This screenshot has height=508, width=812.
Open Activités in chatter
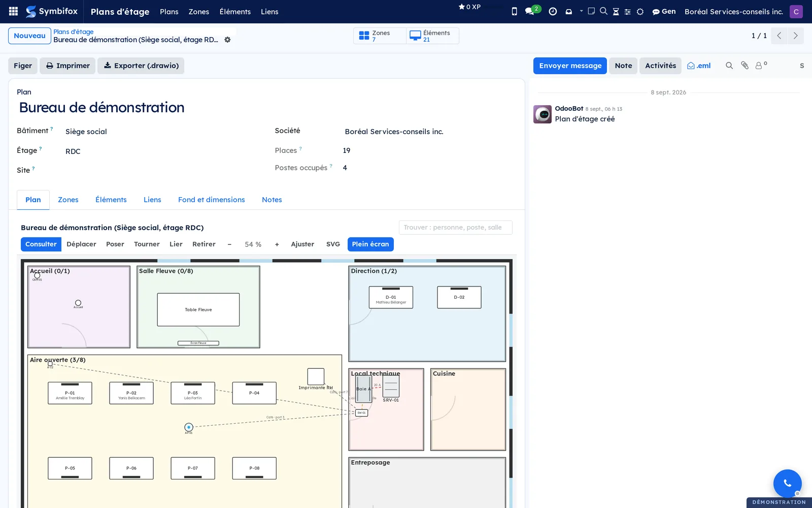point(660,66)
